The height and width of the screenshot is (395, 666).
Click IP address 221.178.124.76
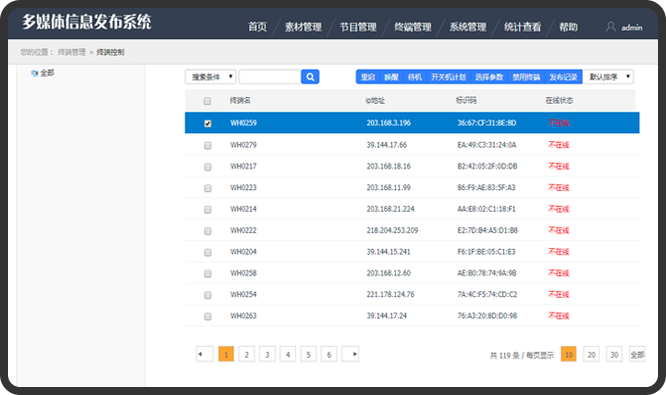(390, 295)
